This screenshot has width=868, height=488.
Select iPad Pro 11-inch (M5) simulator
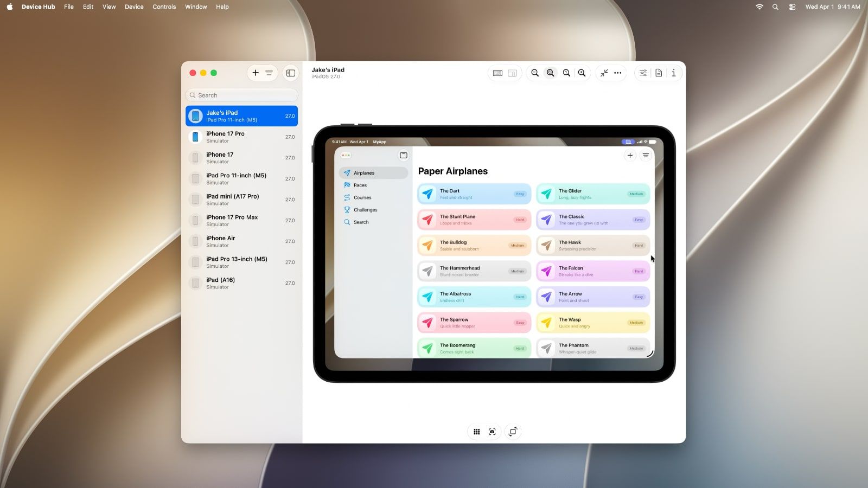pos(242,178)
